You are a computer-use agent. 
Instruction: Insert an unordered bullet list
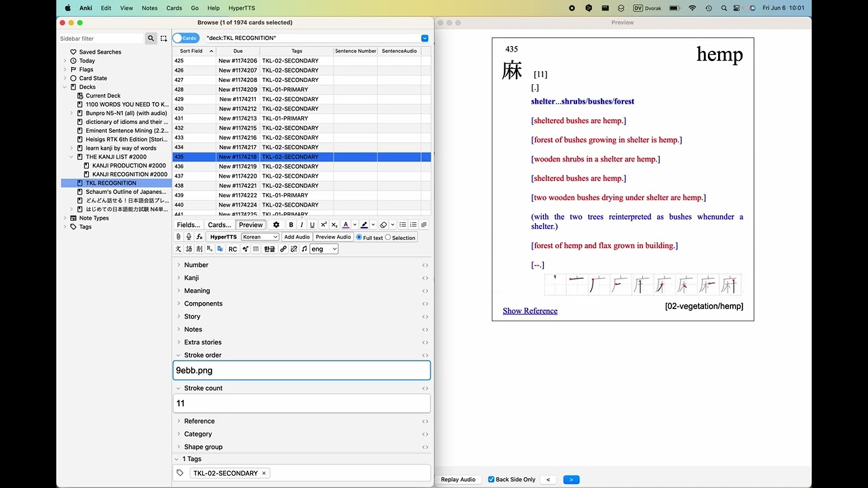403,225
